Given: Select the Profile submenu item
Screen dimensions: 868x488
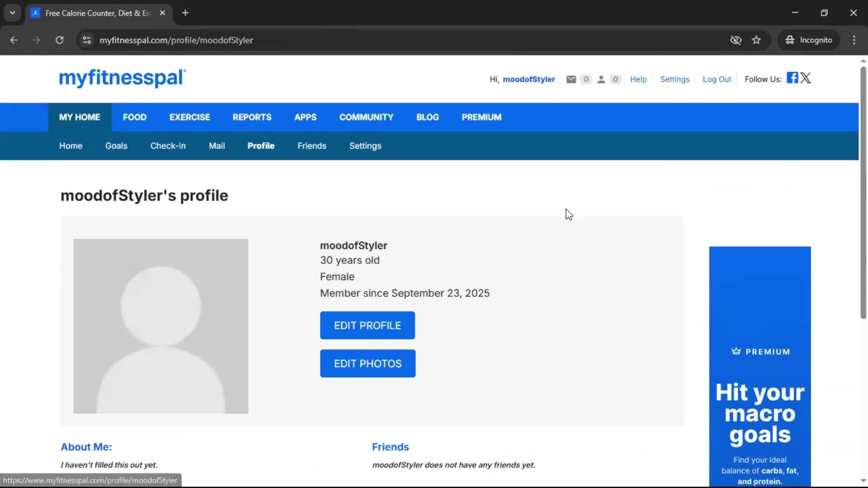Looking at the screenshot, I should [261, 146].
